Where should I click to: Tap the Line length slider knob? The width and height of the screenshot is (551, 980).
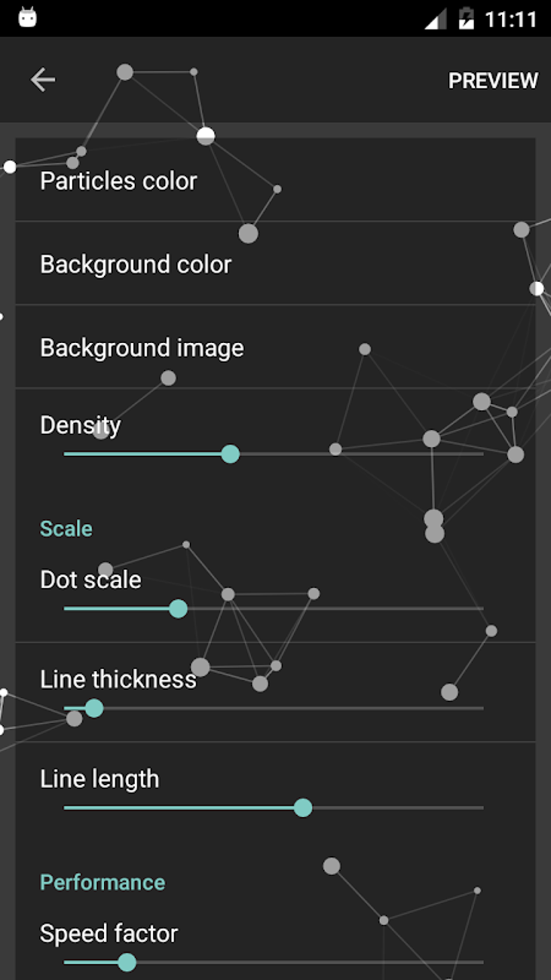(x=303, y=808)
